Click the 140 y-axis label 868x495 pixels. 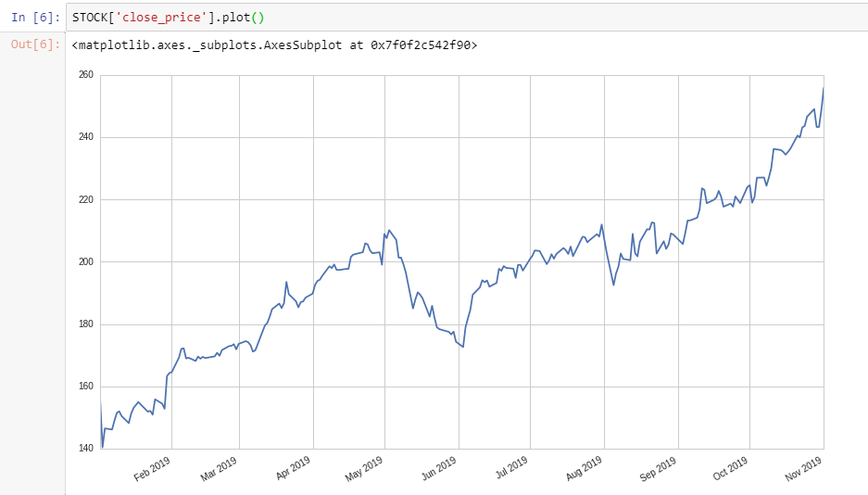[x=86, y=448]
